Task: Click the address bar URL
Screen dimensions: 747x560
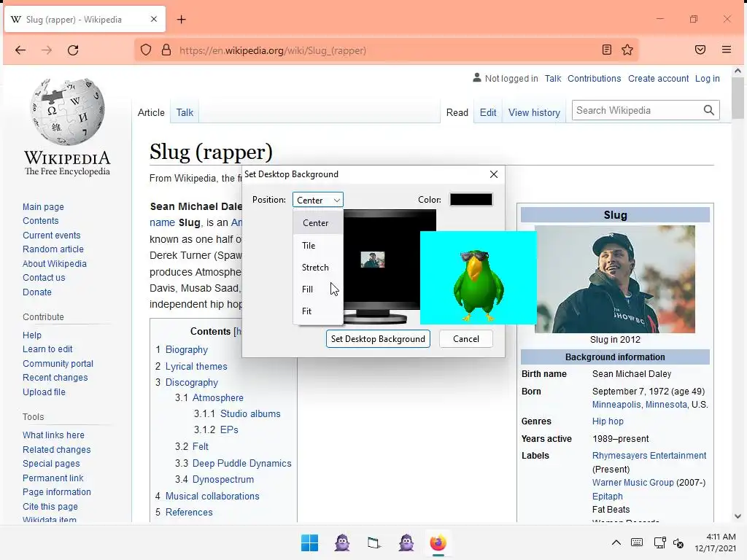Action: [x=273, y=50]
